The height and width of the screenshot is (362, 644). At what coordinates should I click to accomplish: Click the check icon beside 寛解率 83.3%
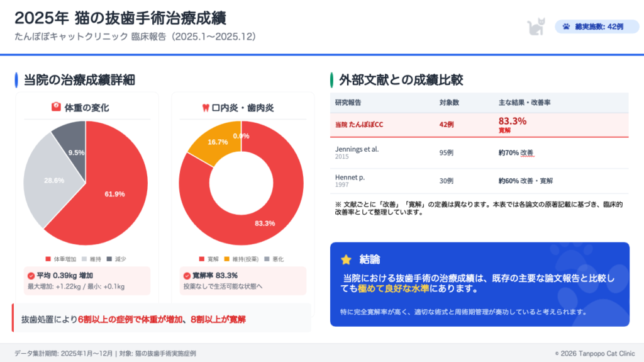[186, 276]
